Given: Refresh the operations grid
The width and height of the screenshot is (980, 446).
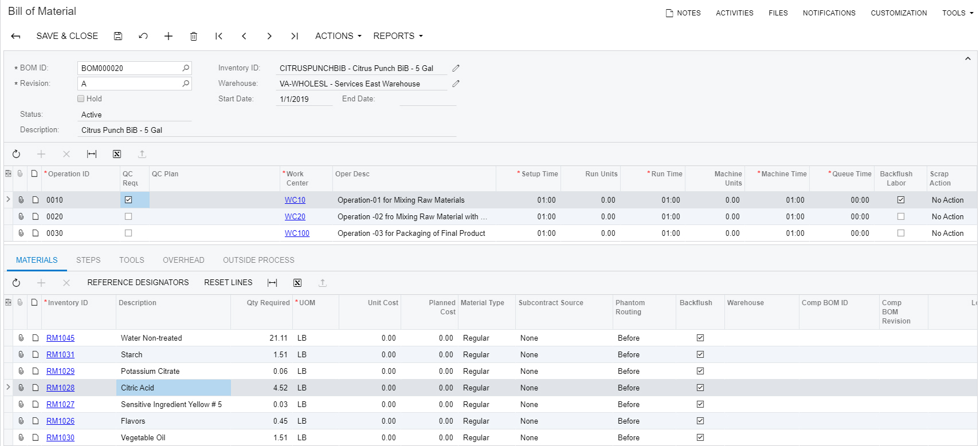Looking at the screenshot, I should pos(16,154).
